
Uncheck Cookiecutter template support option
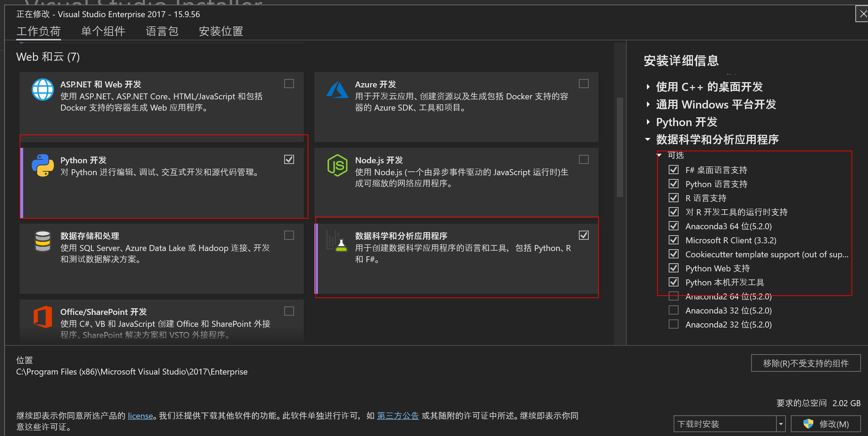click(x=674, y=254)
